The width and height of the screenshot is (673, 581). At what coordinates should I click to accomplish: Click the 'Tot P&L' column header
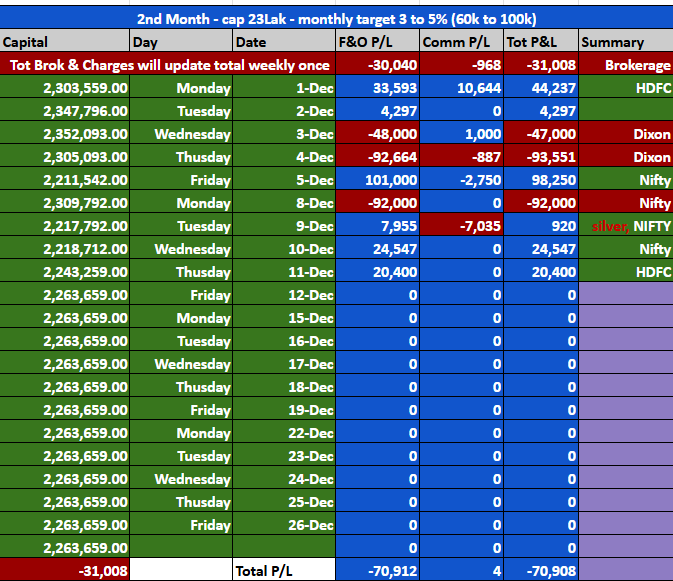tap(541, 42)
